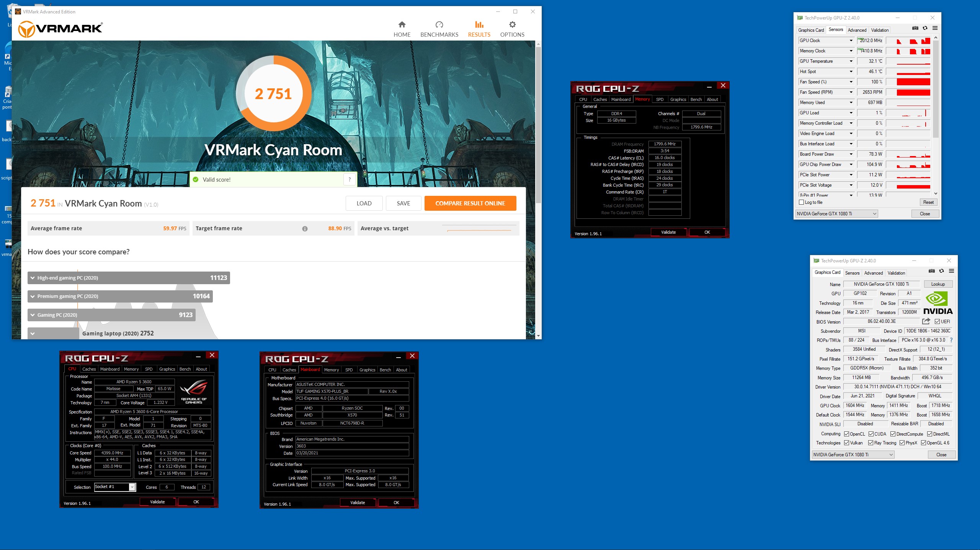Viewport: 980px width, 550px height.
Task: Click the VRMark logo
Action: 60,29
